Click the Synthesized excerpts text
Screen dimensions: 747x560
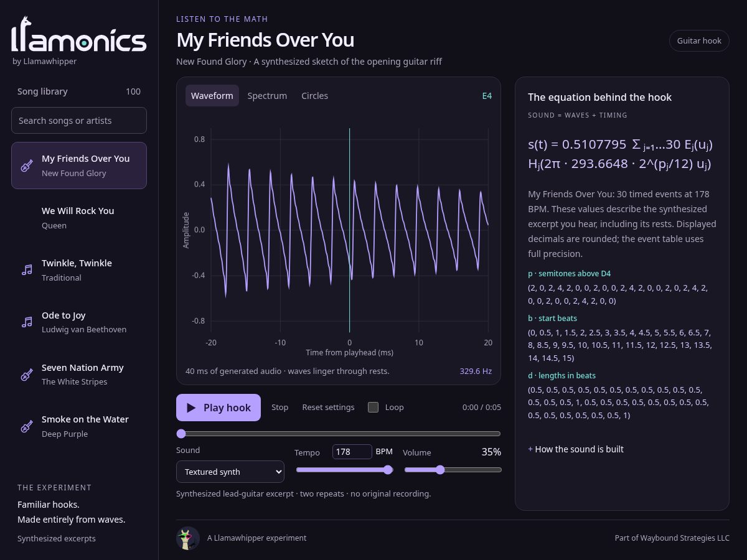click(x=57, y=539)
